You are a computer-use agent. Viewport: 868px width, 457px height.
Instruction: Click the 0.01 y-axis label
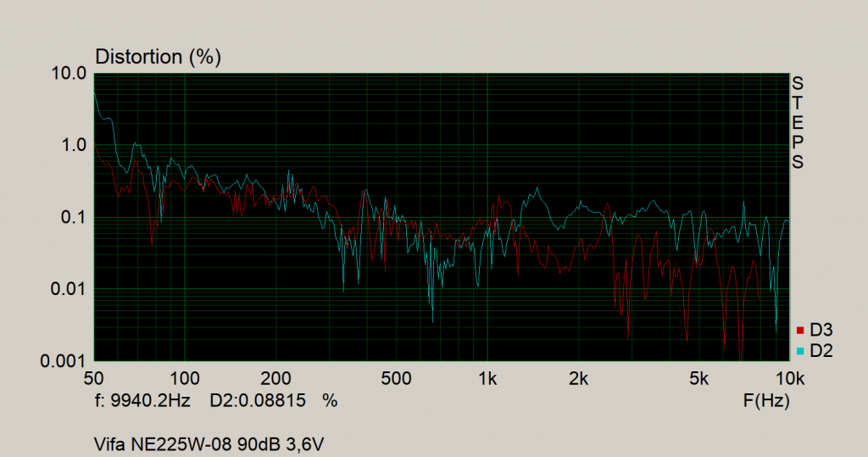70,289
